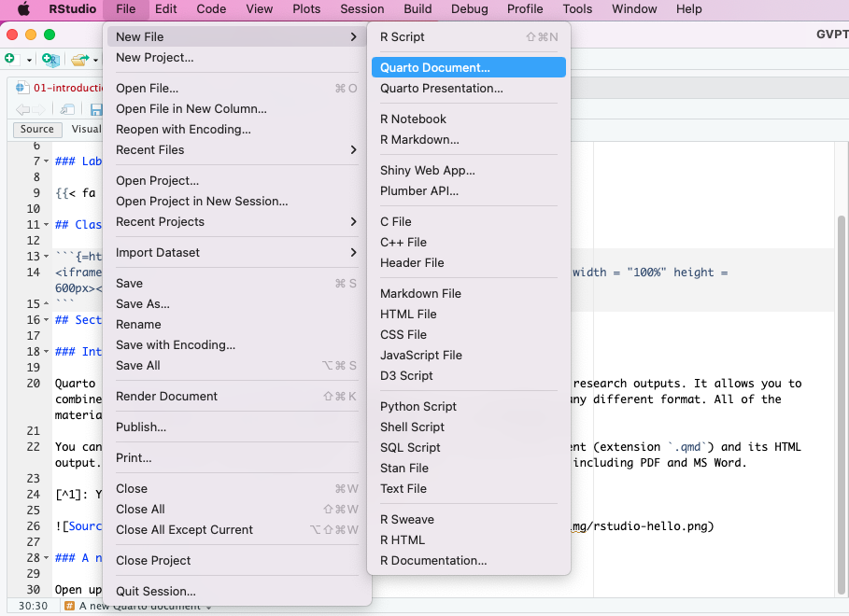Image resolution: width=849 pixels, height=616 pixels.
Task: Switch the editor to Source mode
Action: pos(37,130)
